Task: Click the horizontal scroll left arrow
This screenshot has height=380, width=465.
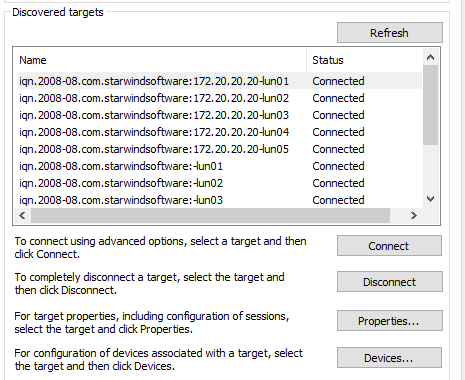Action: coord(22,216)
